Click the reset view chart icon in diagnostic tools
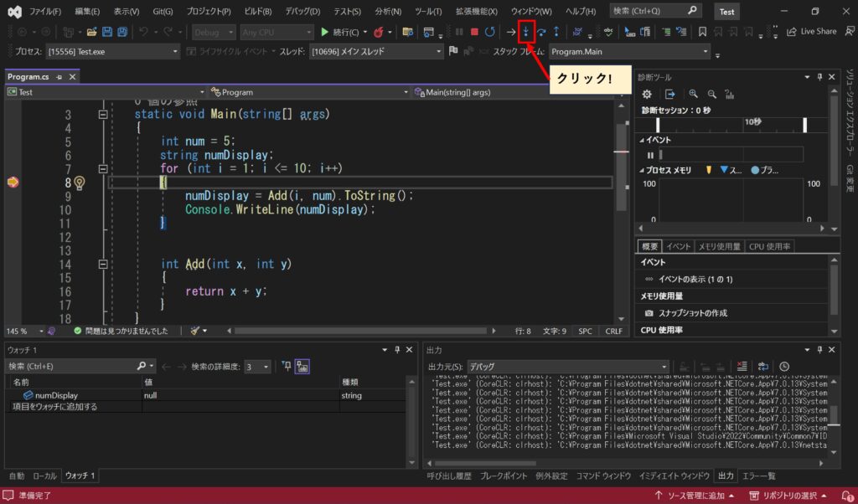858x504 pixels. pyautogui.click(x=730, y=94)
